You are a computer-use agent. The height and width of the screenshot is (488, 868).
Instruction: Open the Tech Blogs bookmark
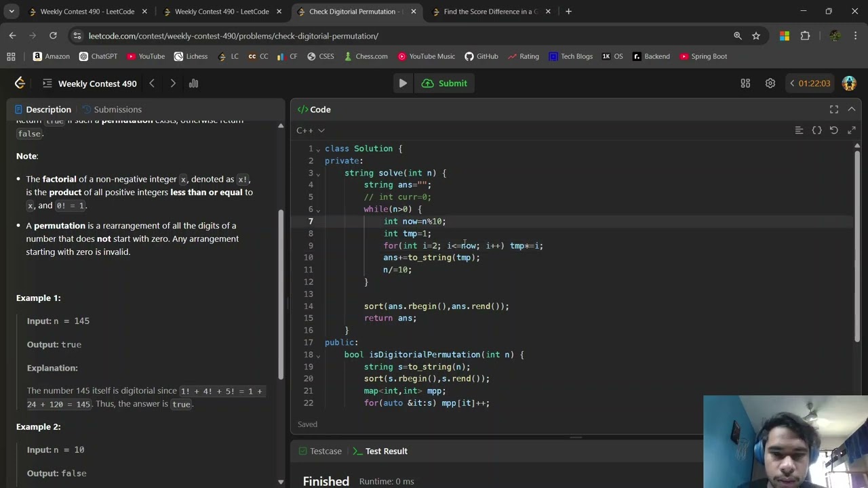[x=571, y=56]
